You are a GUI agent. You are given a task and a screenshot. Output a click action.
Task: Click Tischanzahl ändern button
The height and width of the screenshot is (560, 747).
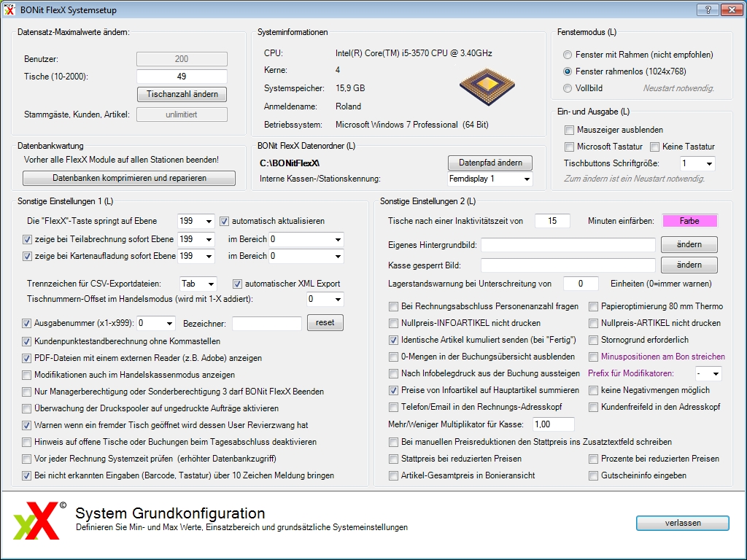click(x=182, y=94)
